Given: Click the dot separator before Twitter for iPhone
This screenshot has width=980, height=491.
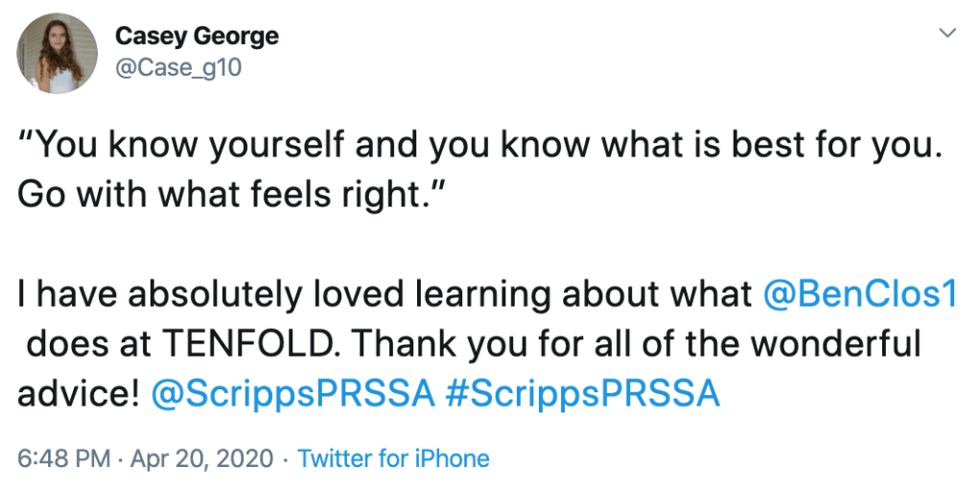Looking at the screenshot, I should pyautogui.click(x=286, y=458).
